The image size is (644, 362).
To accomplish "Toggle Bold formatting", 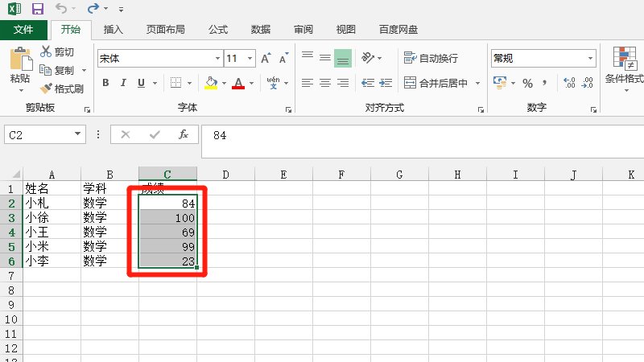I will coord(105,83).
